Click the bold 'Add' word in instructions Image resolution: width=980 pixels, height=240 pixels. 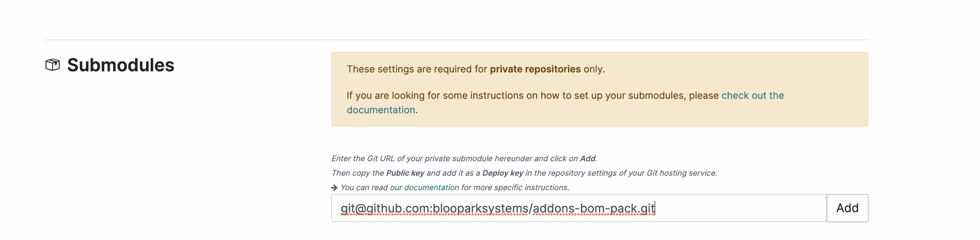point(587,159)
